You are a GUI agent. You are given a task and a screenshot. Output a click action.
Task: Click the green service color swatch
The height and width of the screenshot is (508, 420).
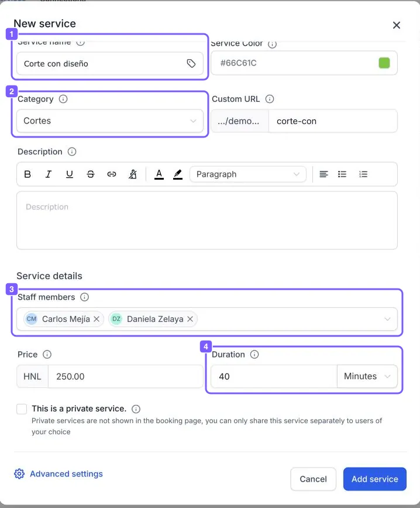pyautogui.click(x=384, y=63)
